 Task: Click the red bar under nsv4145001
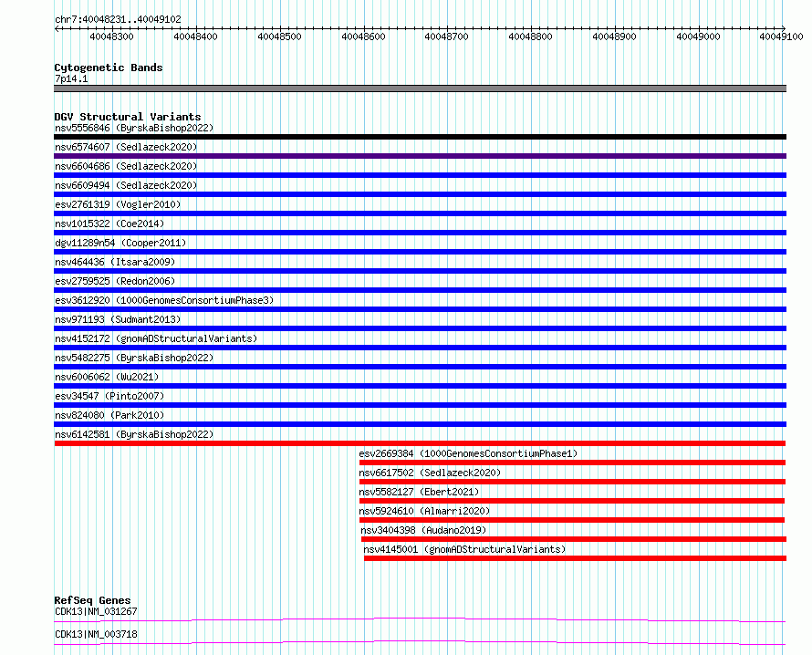pyautogui.click(x=576, y=558)
